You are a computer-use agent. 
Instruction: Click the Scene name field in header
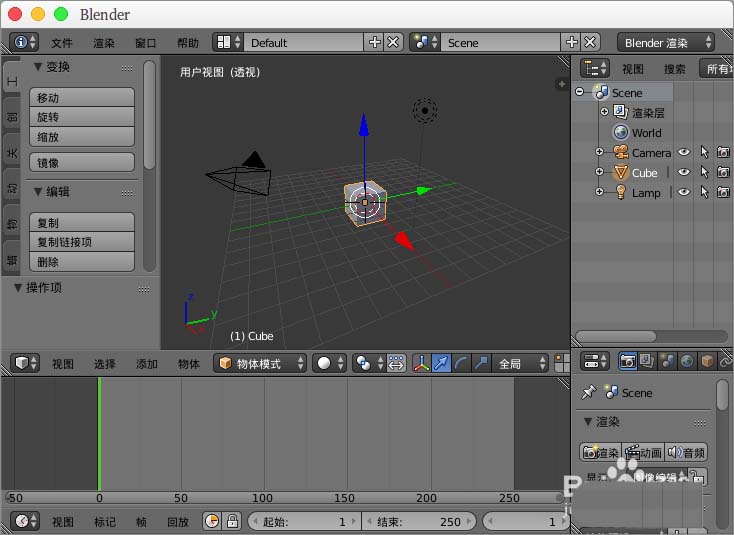pos(500,43)
